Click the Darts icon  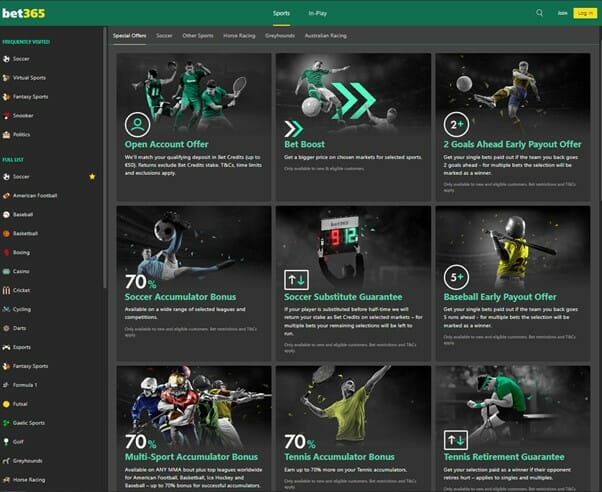[x=6, y=328]
